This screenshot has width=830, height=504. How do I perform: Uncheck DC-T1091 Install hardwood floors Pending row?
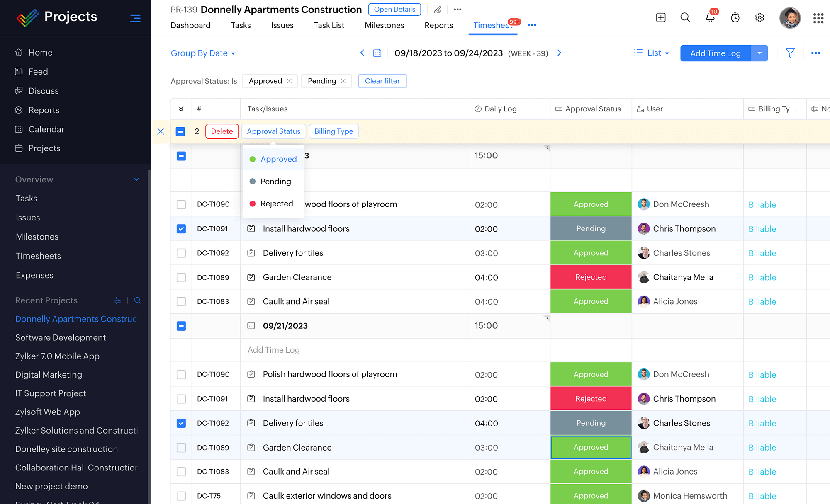[x=181, y=229]
